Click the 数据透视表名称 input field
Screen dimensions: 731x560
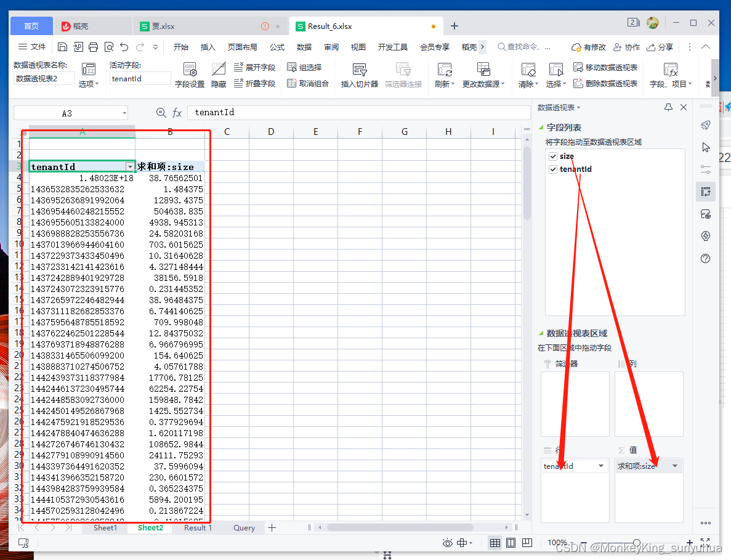pos(44,78)
